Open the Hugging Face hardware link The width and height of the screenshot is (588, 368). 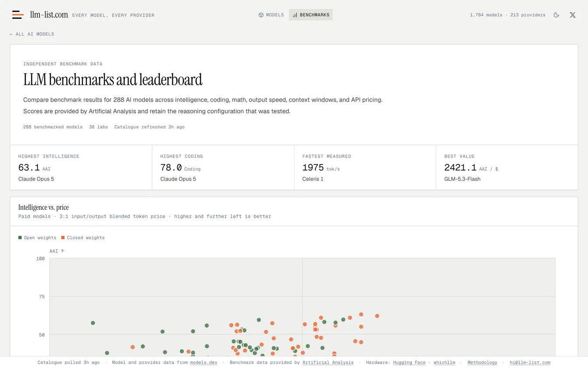coord(409,363)
